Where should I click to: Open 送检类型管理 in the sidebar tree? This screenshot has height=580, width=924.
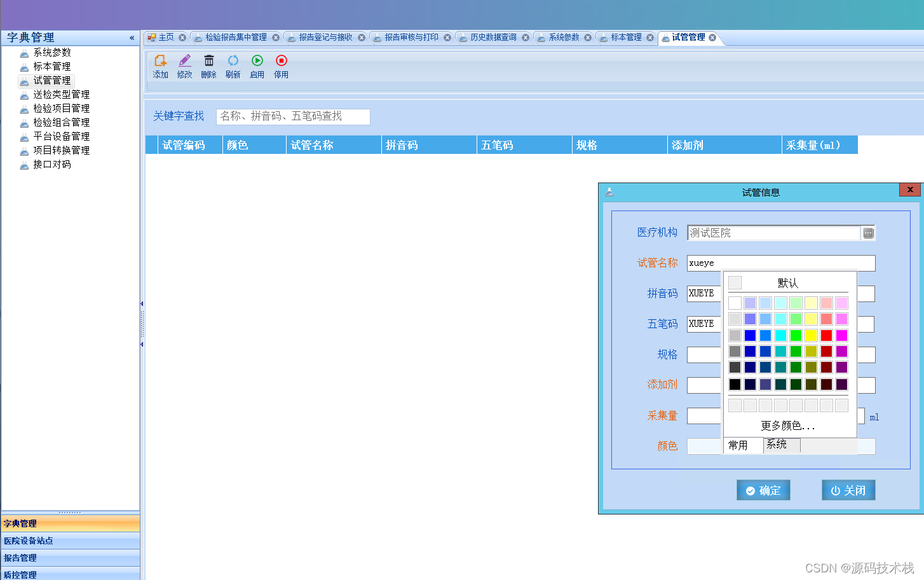pyautogui.click(x=61, y=94)
